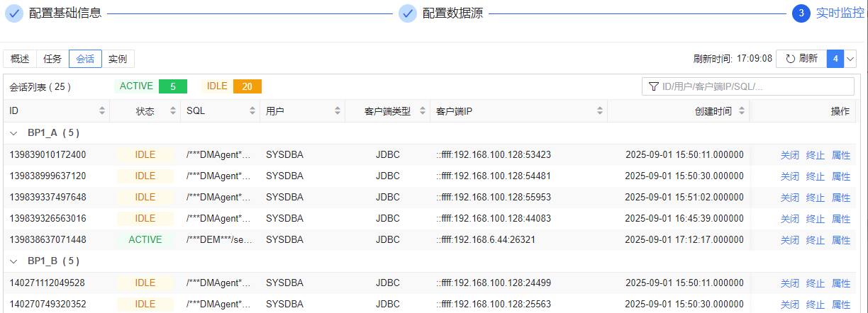
Task: Close session 140271112049528
Action: pos(789,283)
